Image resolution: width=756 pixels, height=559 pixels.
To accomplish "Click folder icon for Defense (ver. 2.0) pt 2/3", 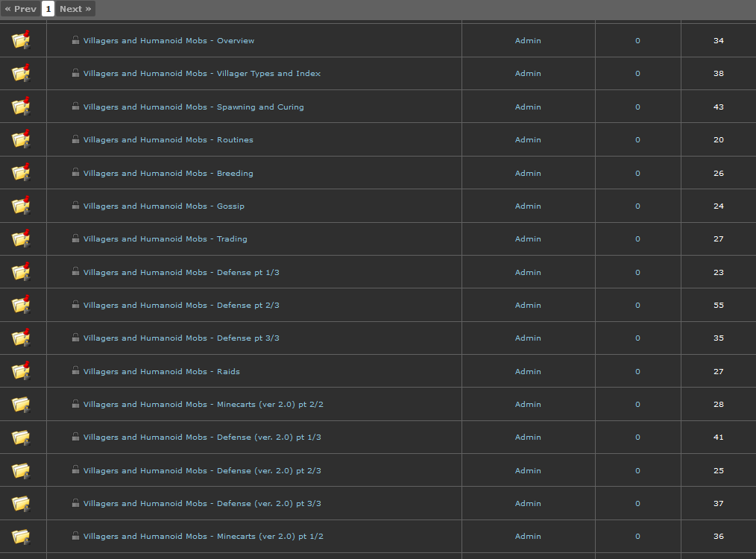I will point(21,470).
